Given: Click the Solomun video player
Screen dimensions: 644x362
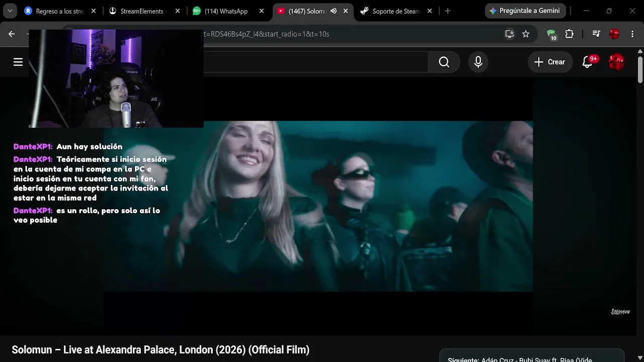Looking at the screenshot, I should pyautogui.click(x=318, y=206).
